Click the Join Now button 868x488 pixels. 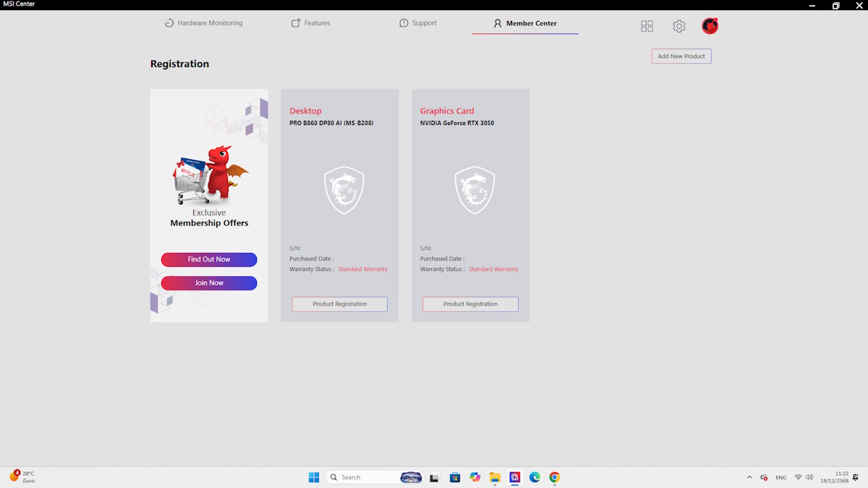(x=209, y=283)
